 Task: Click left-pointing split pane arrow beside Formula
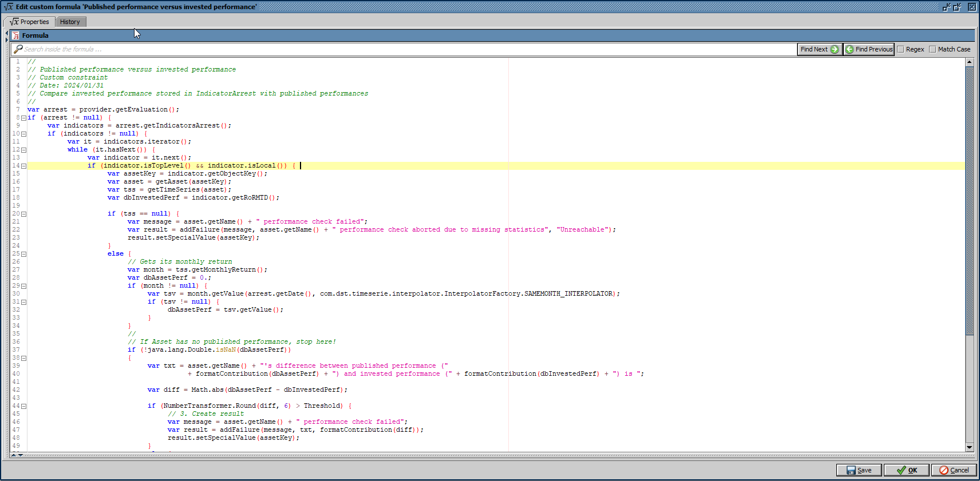7,33
